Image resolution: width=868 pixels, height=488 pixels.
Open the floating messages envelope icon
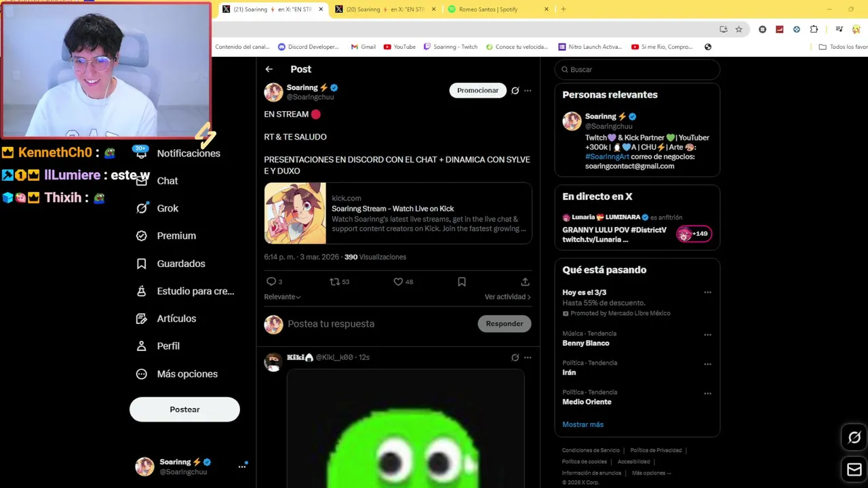coord(854,469)
